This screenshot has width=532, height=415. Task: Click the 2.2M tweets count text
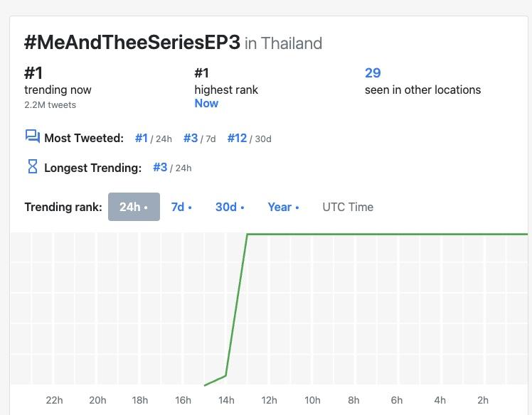click(x=50, y=105)
